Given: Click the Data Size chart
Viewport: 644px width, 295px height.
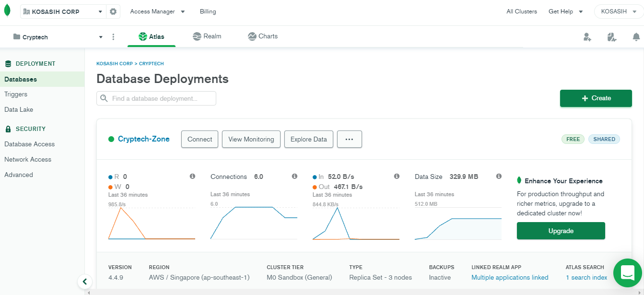Looking at the screenshot, I should pos(458,224).
